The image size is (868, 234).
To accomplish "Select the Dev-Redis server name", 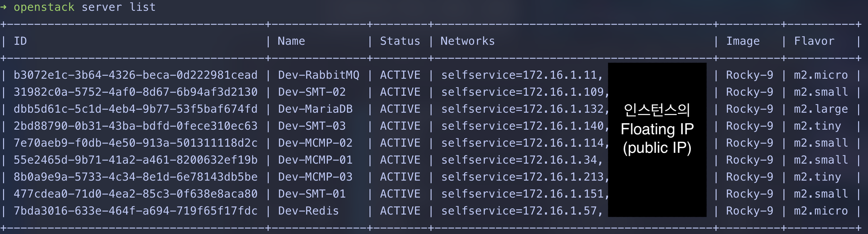I will 308,211.
